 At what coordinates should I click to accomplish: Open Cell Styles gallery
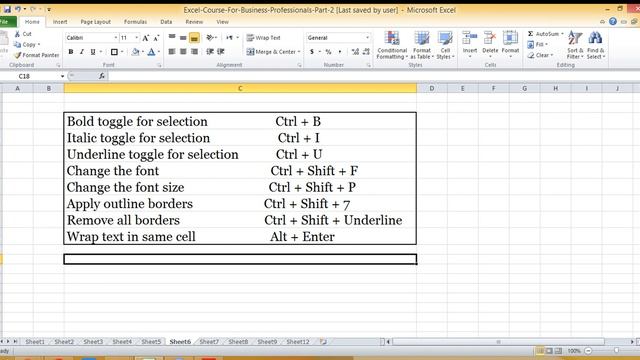445,45
